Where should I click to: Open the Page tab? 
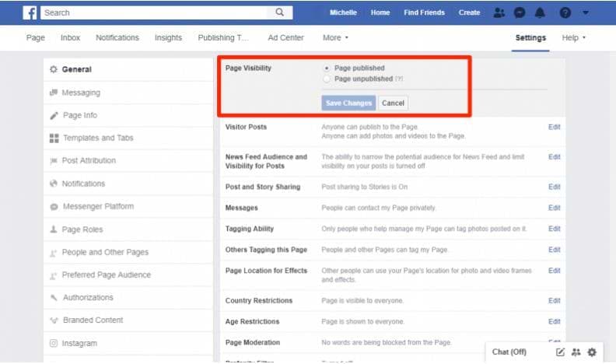tap(35, 37)
